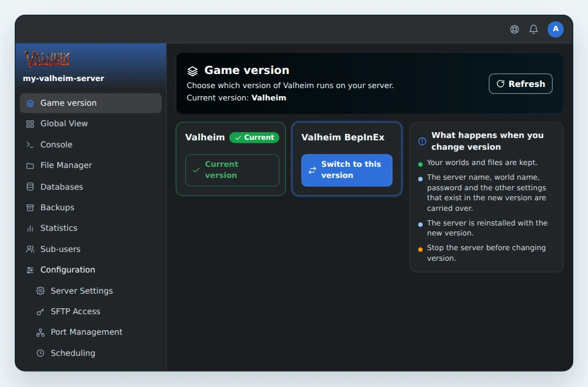Image resolution: width=588 pixels, height=387 pixels.
Task: Click 'What happens when you change version' heading
Action: pos(487,142)
